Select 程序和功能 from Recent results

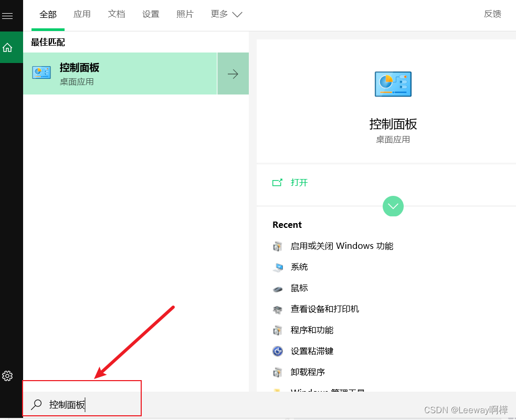[x=311, y=330]
